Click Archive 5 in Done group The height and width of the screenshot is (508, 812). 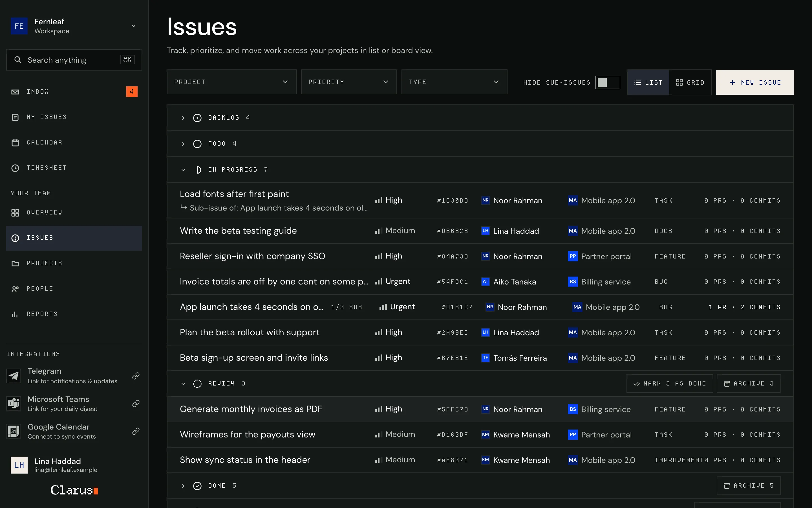click(749, 485)
